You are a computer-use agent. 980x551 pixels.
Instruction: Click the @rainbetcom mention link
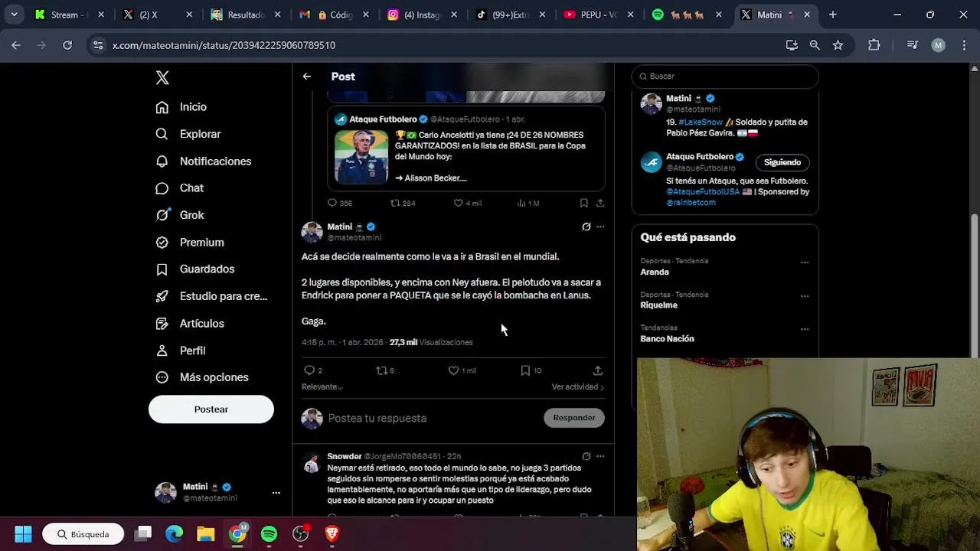pos(691,203)
